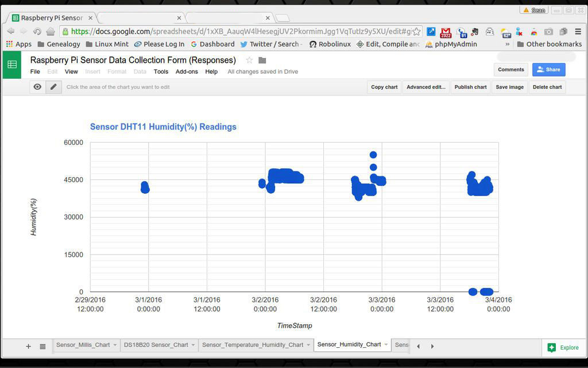Open Other bookmarks folder
Image resolution: width=588 pixels, height=368 pixels.
click(550, 44)
